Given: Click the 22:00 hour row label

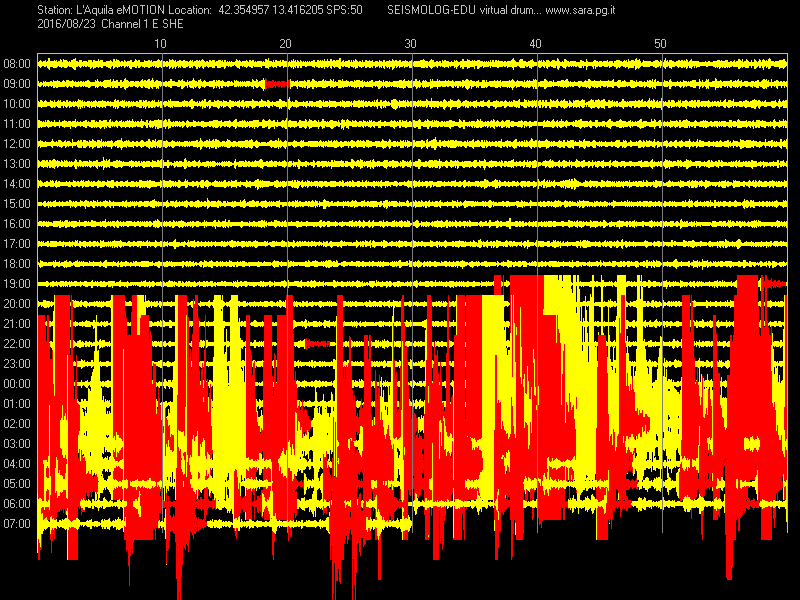Looking at the screenshot, I should [x=17, y=344].
